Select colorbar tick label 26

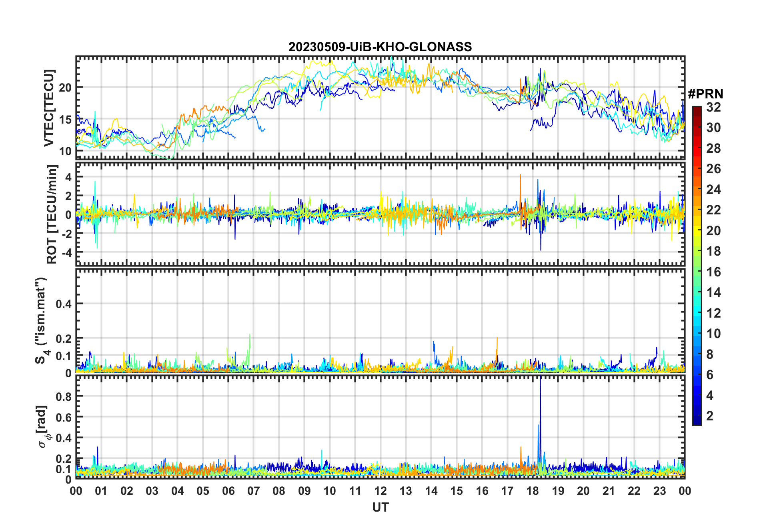click(x=713, y=169)
